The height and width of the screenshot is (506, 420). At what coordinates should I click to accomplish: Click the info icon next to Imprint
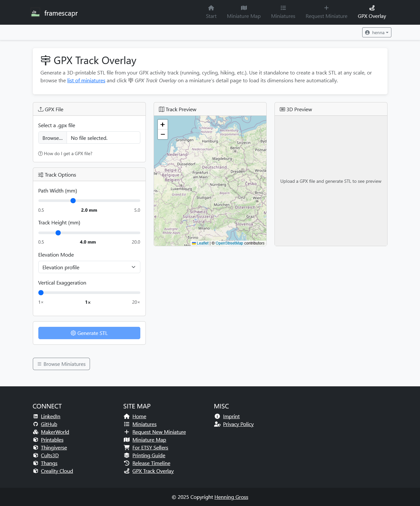217,416
